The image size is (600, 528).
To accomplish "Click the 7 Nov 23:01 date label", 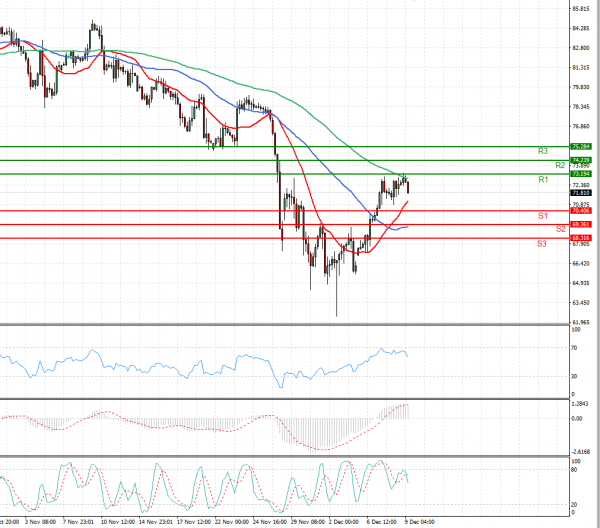I will [x=78, y=522].
